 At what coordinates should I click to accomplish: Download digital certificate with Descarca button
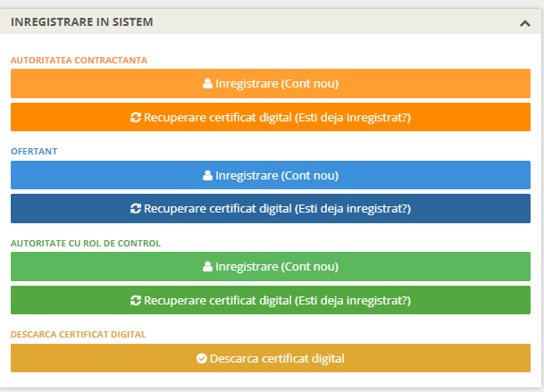click(x=271, y=358)
